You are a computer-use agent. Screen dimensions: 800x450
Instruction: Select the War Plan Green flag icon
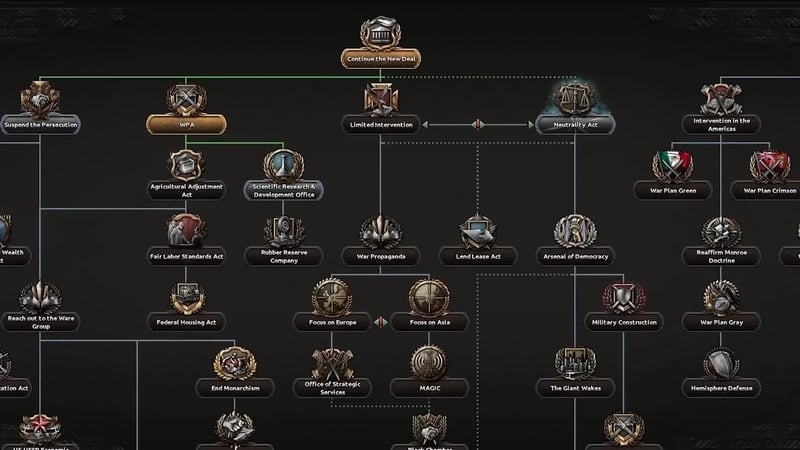pos(672,166)
